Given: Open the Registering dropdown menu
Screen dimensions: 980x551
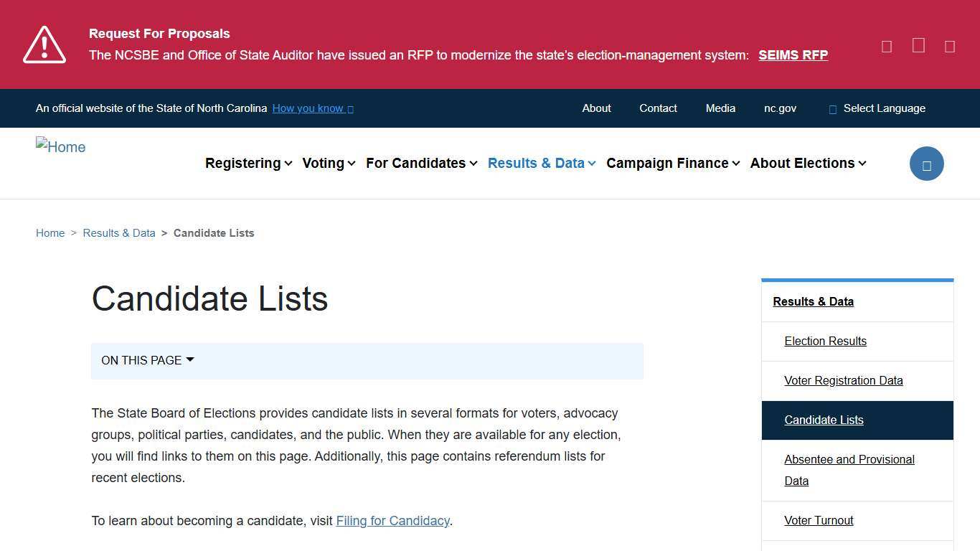Looking at the screenshot, I should click(248, 163).
